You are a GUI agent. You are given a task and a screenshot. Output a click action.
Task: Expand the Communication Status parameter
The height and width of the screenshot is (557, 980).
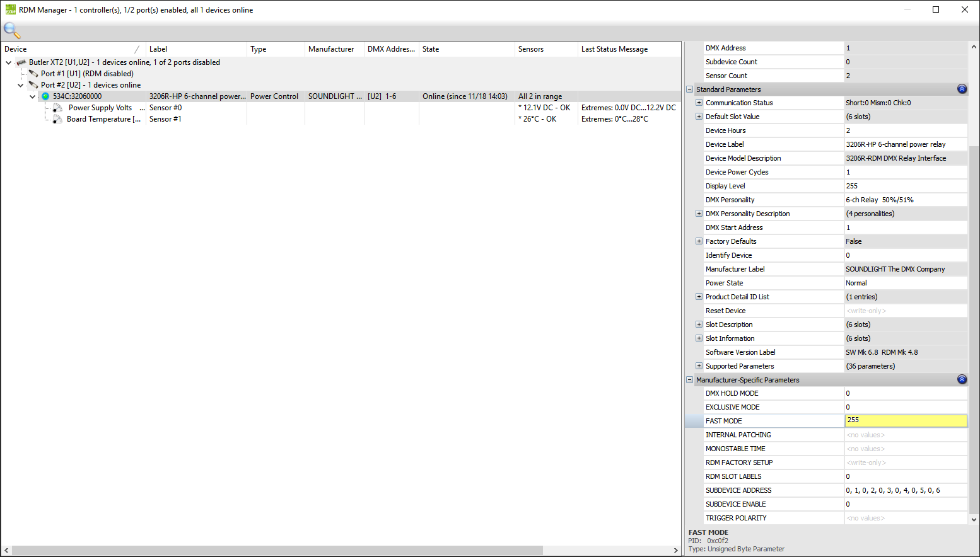pyautogui.click(x=699, y=103)
